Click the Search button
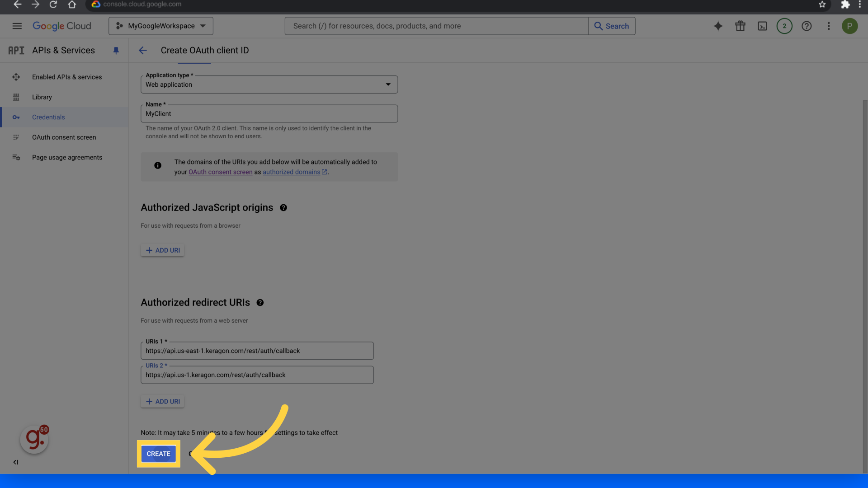Viewport: 868px width, 488px height. (612, 26)
